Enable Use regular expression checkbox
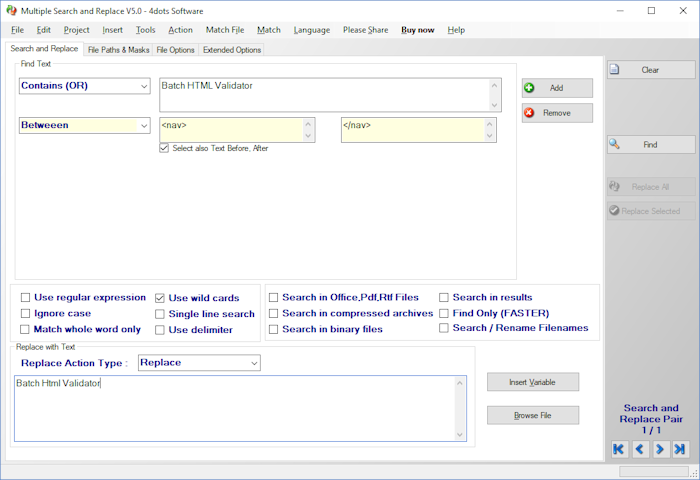The height and width of the screenshot is (480, 700). [25, 297]
